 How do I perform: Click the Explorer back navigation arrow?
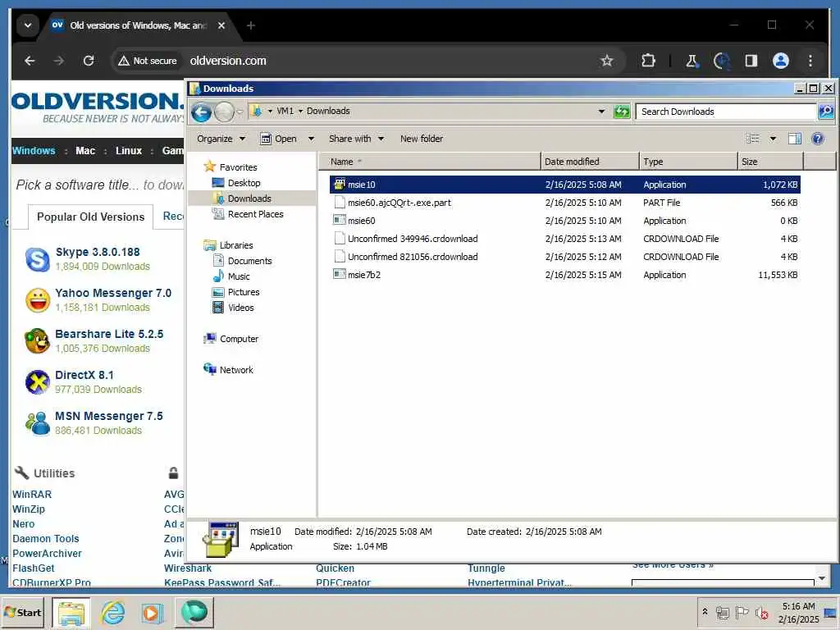click(x=202, y=112)
